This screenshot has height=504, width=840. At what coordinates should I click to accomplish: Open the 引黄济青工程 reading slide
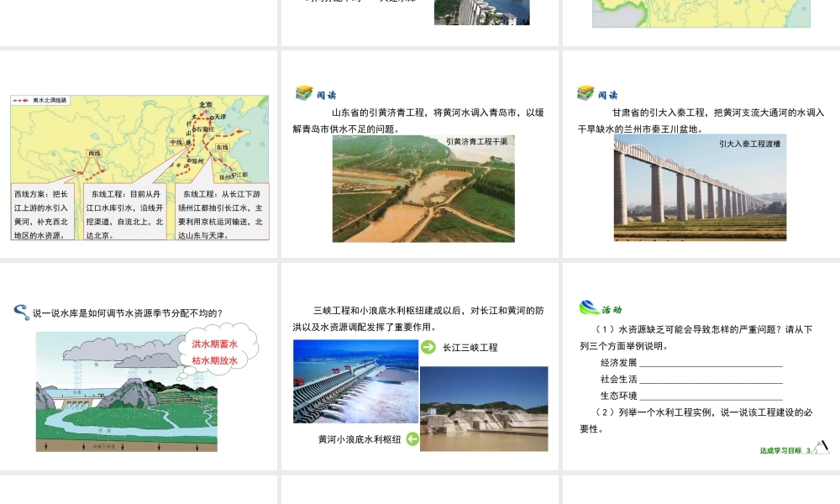(x=421, y=154)
